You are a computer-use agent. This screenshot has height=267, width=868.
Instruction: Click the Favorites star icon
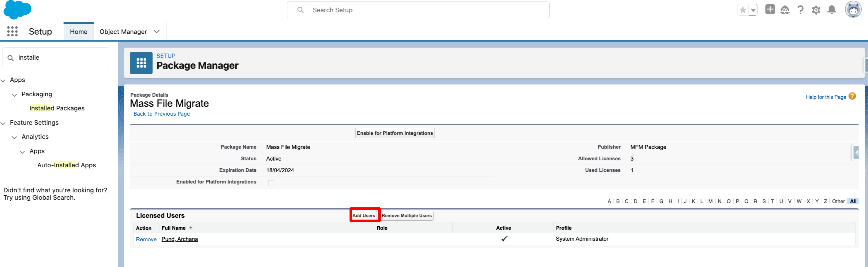coord(743,10)
